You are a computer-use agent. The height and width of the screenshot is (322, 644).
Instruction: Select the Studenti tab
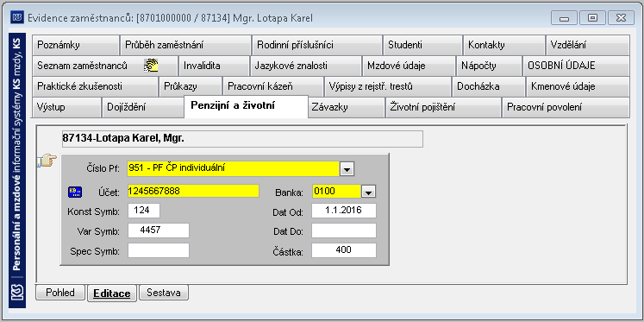(x=423, y=45)
